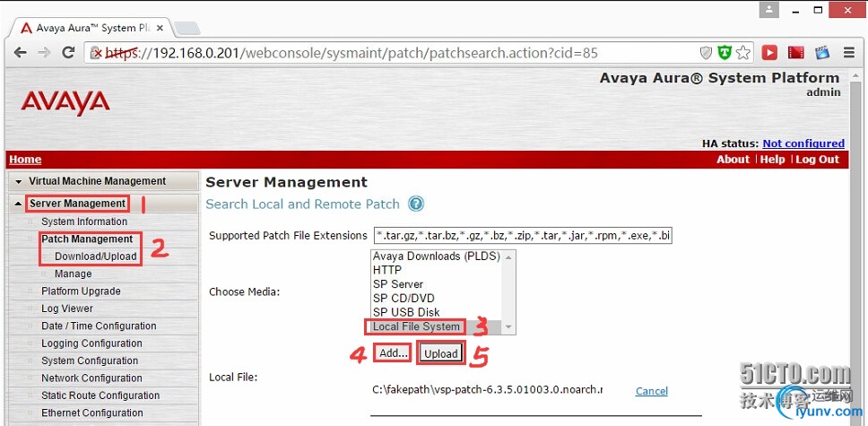This screenshot has height=426, width=868.
Task: Open Log Viewer menu item
Action: point(67,309)
